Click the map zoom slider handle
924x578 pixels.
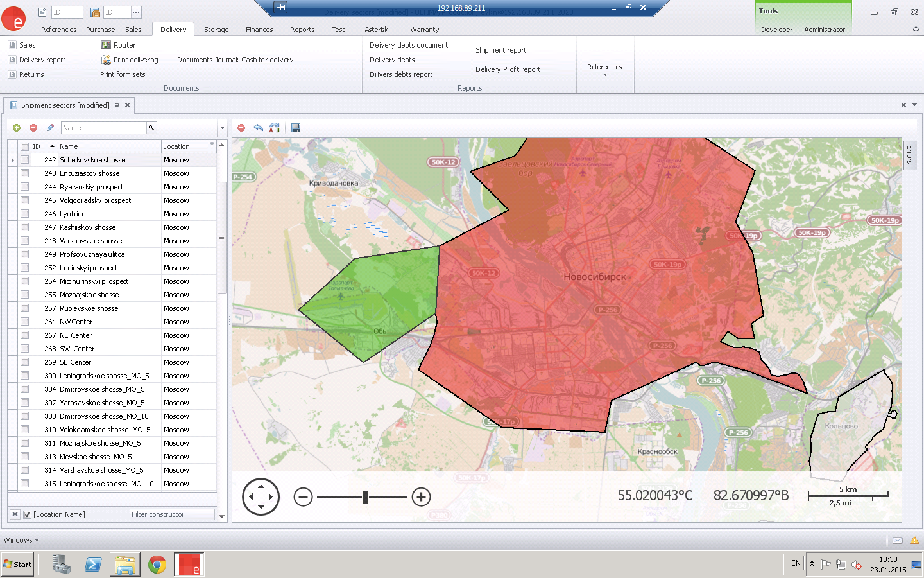365,497
